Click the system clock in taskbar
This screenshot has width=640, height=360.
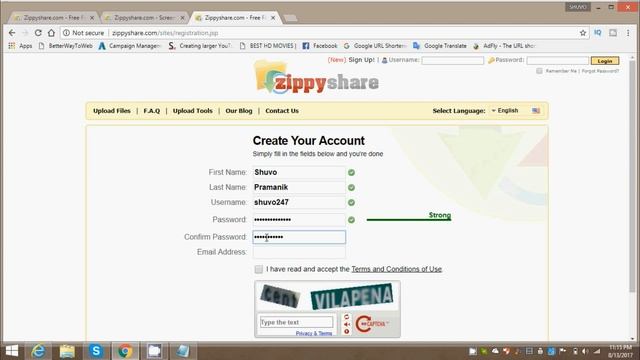[621, 351]
